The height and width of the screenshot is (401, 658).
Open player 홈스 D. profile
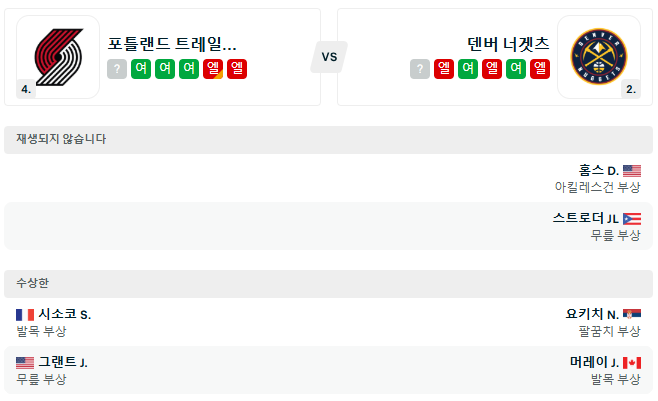tap(599, 171)
